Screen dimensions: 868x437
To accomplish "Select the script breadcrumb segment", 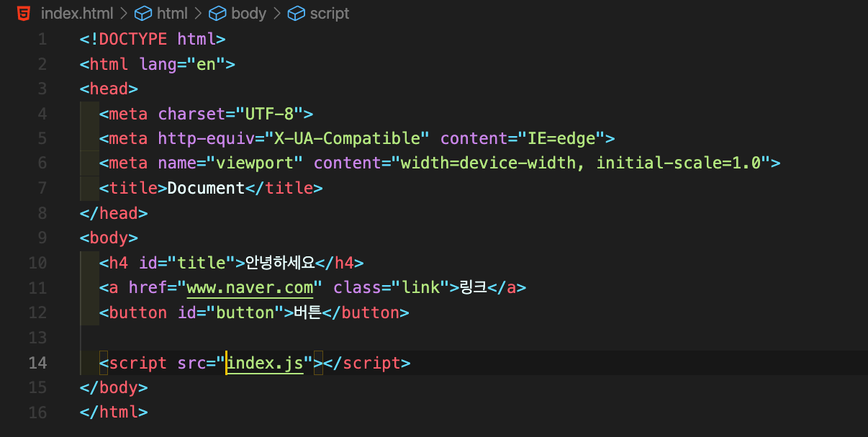I will click(x=330, y=13).
